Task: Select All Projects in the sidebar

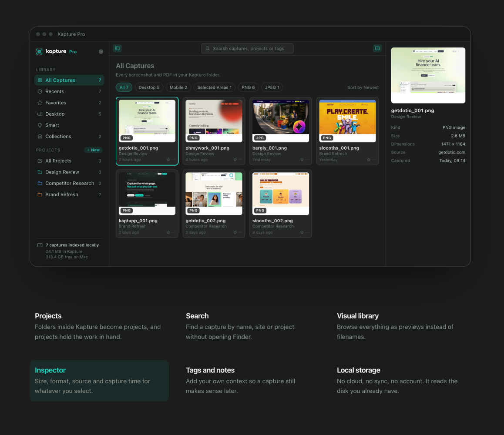Action: click(x=70, y=161)
